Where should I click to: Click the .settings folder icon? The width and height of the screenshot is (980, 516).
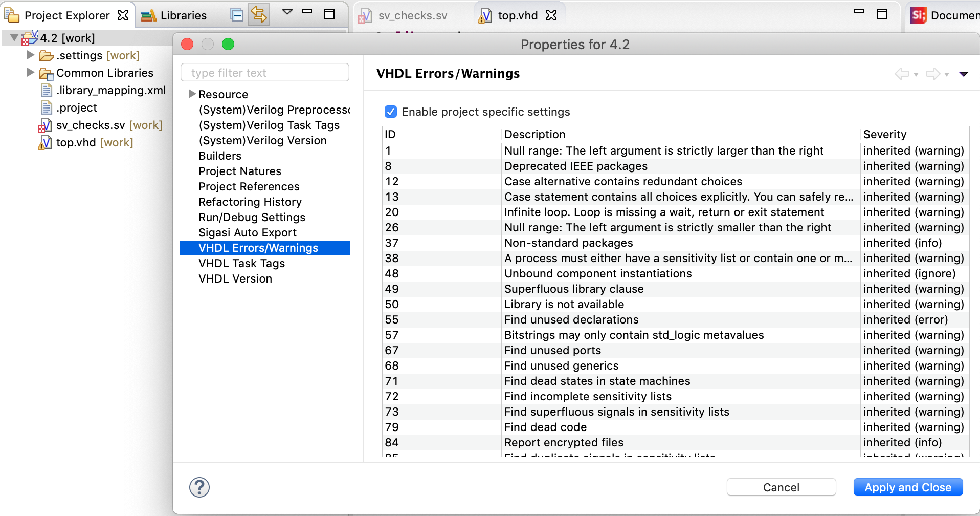(47, 55)
